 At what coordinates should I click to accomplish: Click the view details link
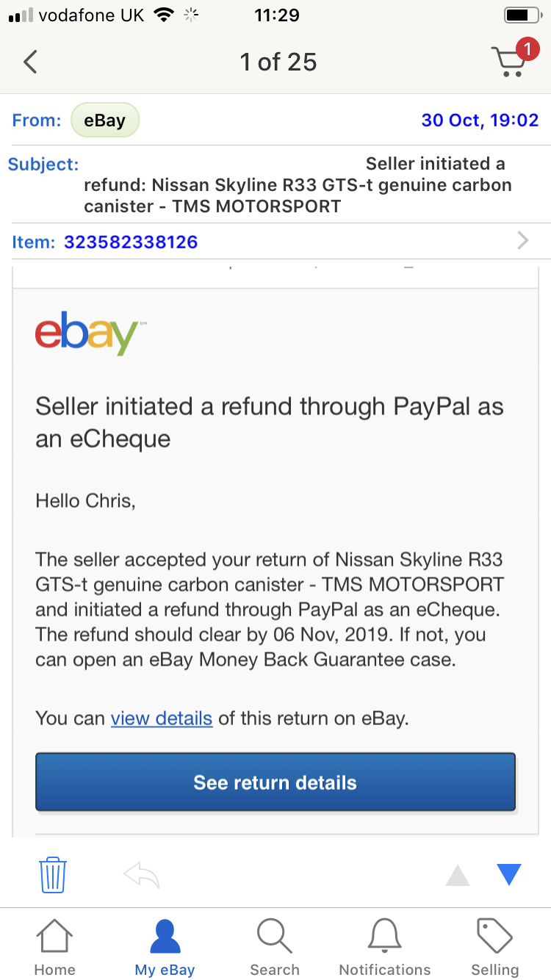pos(162,718)
